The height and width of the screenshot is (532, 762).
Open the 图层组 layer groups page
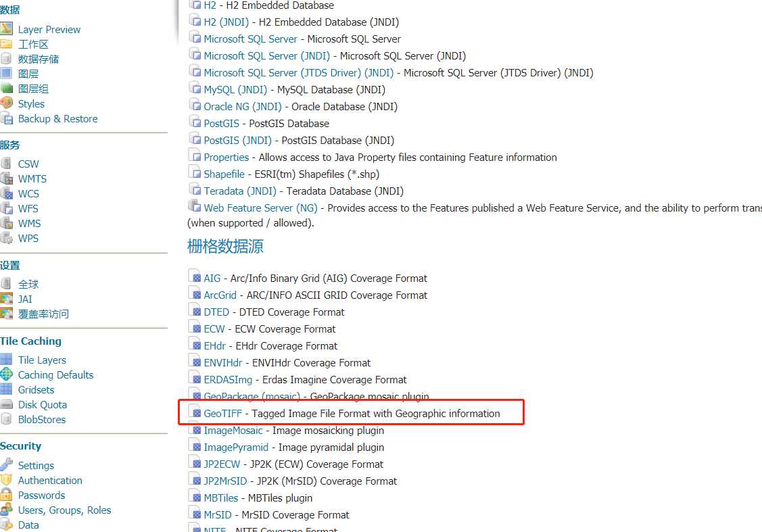pyautogui.click(x=33, y=89)
